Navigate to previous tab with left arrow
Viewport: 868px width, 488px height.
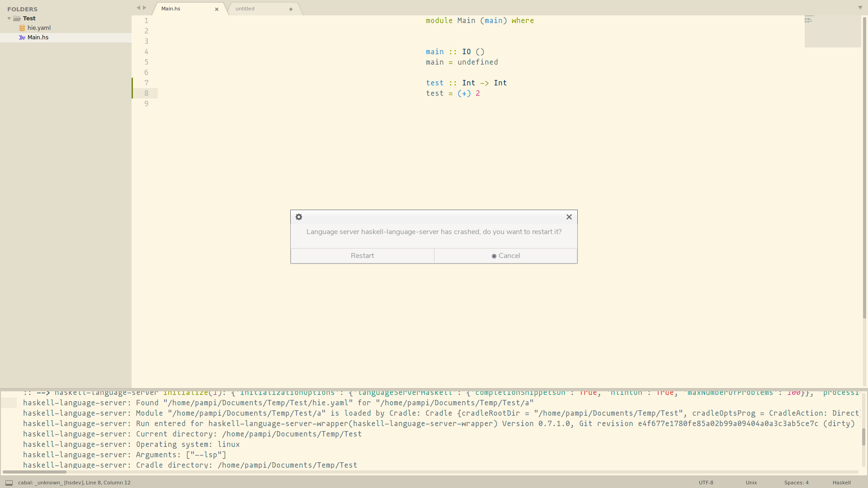coord(138,8)
